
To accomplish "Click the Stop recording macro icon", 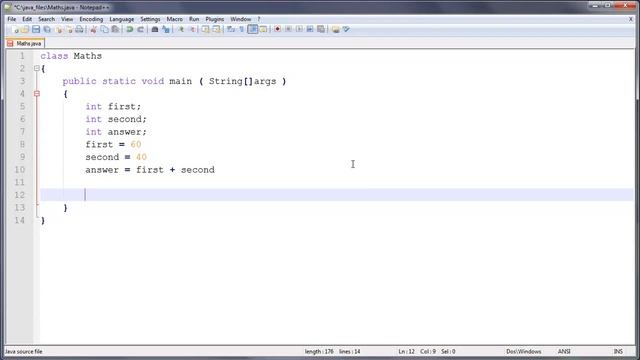I will coord(289,29).
